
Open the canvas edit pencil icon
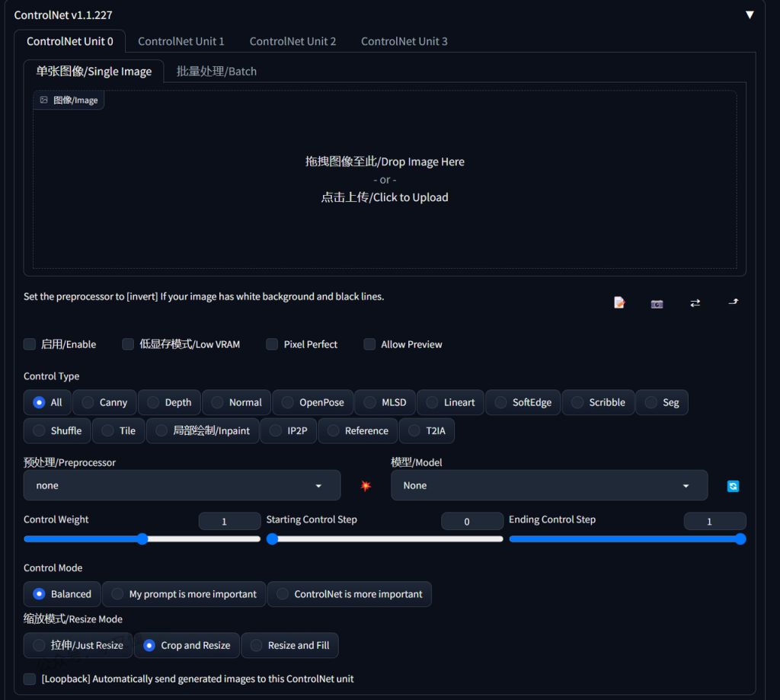[619, 302]
